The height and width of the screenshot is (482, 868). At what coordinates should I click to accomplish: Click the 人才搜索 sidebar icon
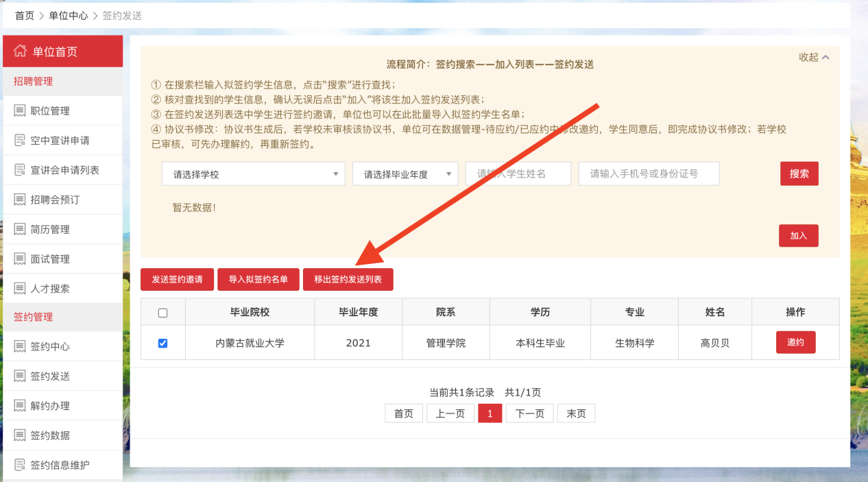tap(19, 289)
